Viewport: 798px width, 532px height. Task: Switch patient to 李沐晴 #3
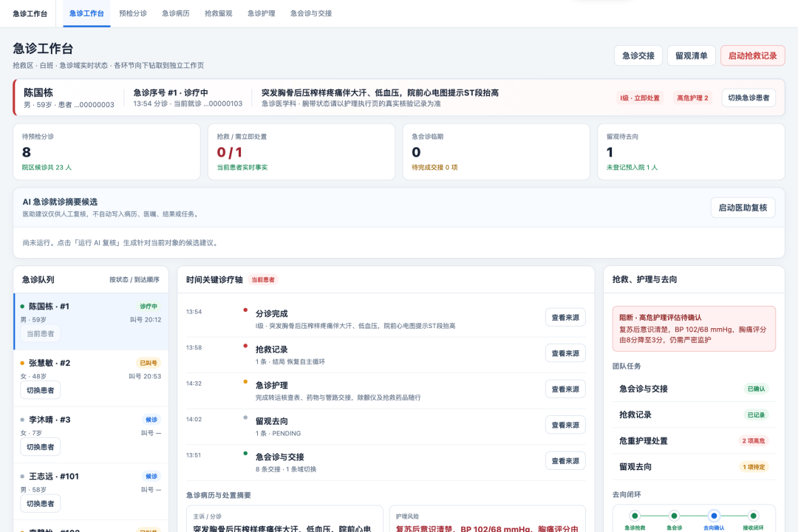(40, 447)
